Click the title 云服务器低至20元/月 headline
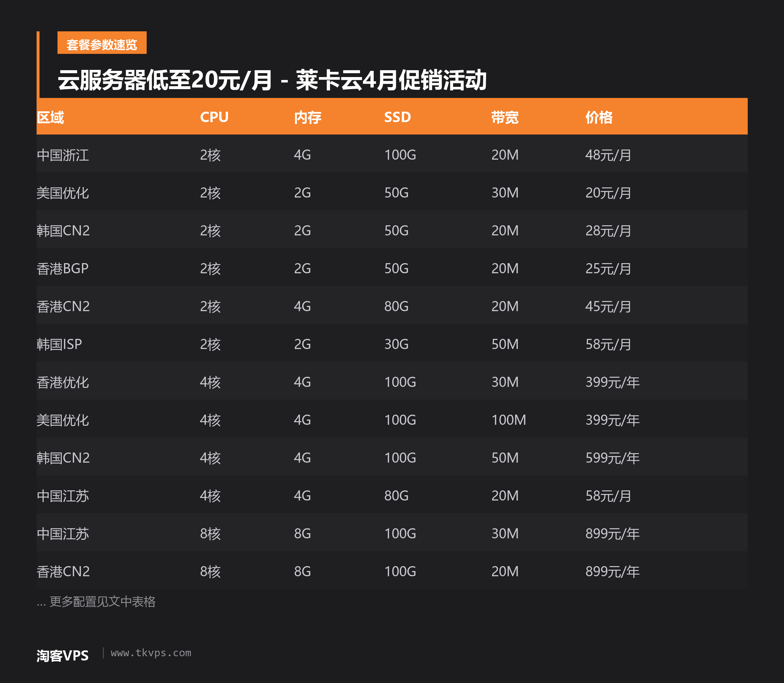Image resolution: width=784 pixels, height=683 pixels. [272, 80]
